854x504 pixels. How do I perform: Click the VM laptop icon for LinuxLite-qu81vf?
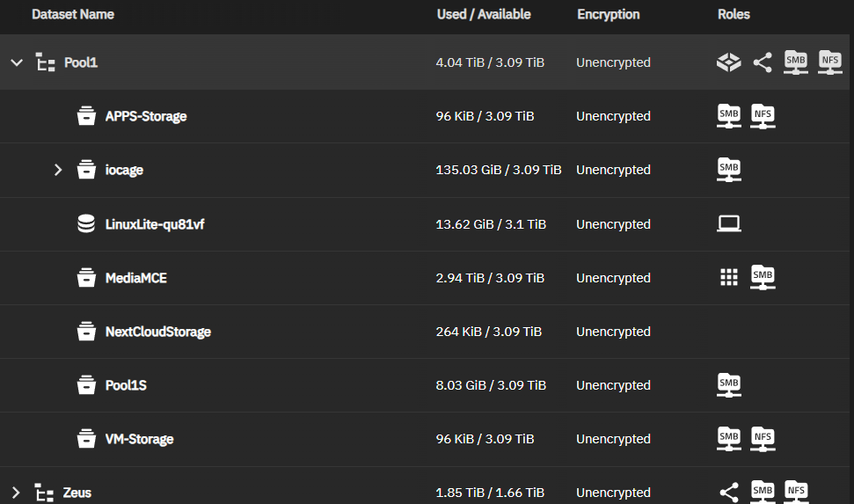coord(729,224)
